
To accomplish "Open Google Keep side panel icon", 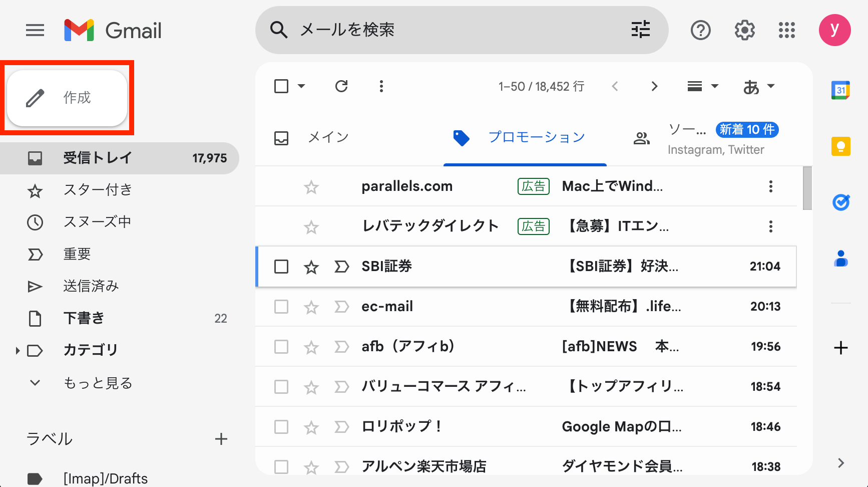I will pyautogui.click(x=841, y=146).
